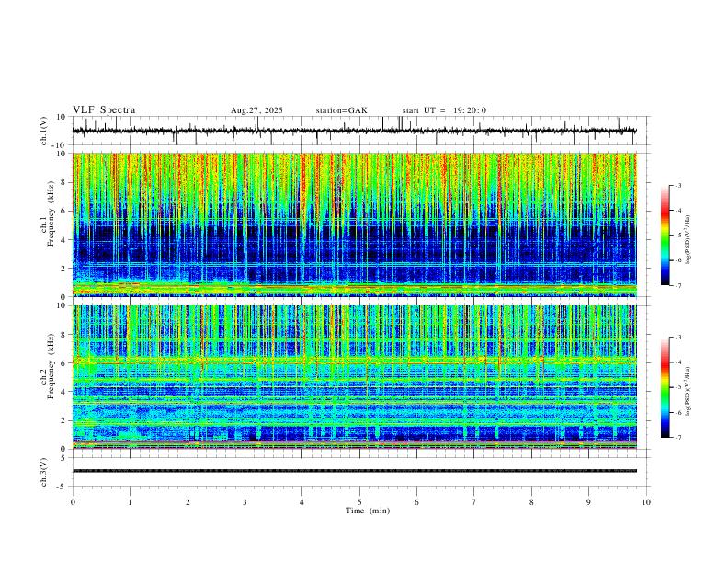Click the -3 label on upper color bar
The width and height of the screenshot is (728, 563).
tap(677, 185)
